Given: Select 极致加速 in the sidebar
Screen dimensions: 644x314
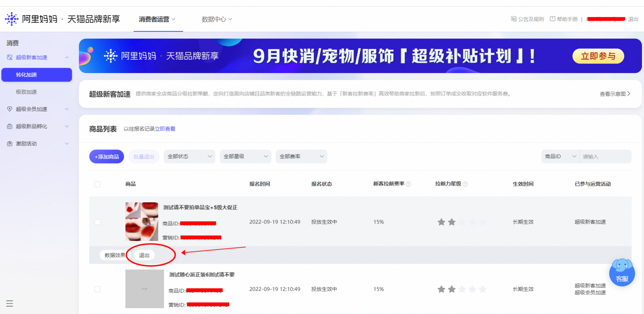Looking at the screenshot, I should tap(26, 92).
